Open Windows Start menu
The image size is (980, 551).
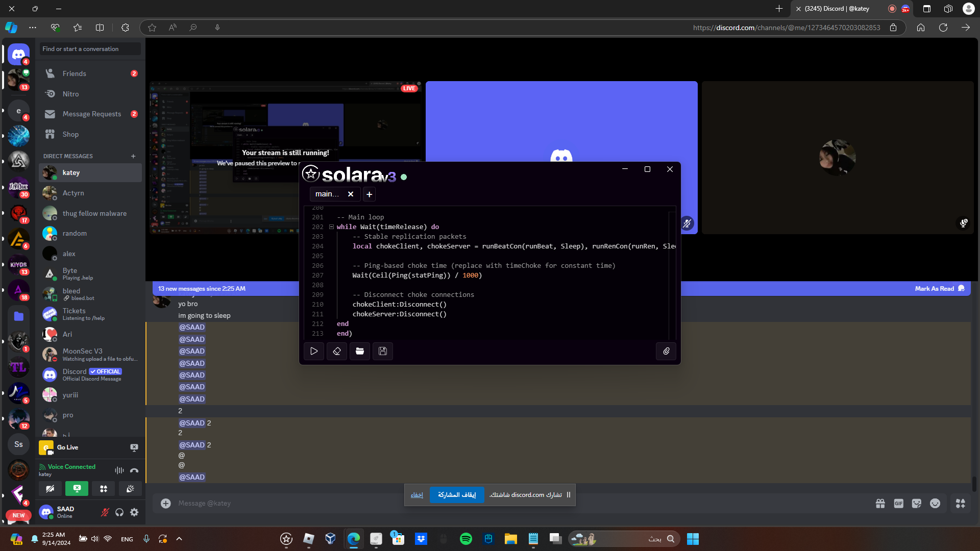693,539
